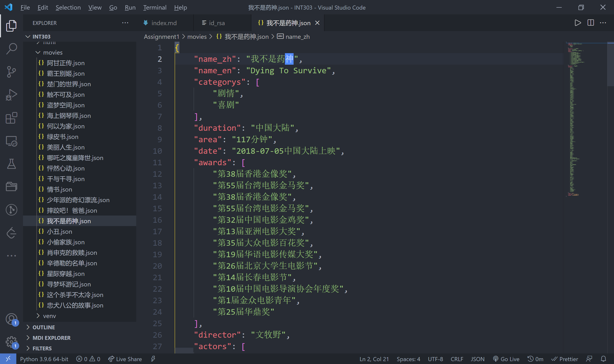This screenshot has height=364, width=614.
Task: Toggle Go Live server in status bar
Action: pos(506,359)
